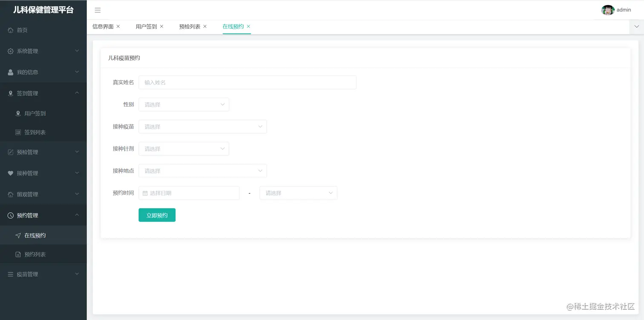Click the clock icon for 预约管理
Image resolution: width=644 pixels, height=320 pixels.
(11, 216)
